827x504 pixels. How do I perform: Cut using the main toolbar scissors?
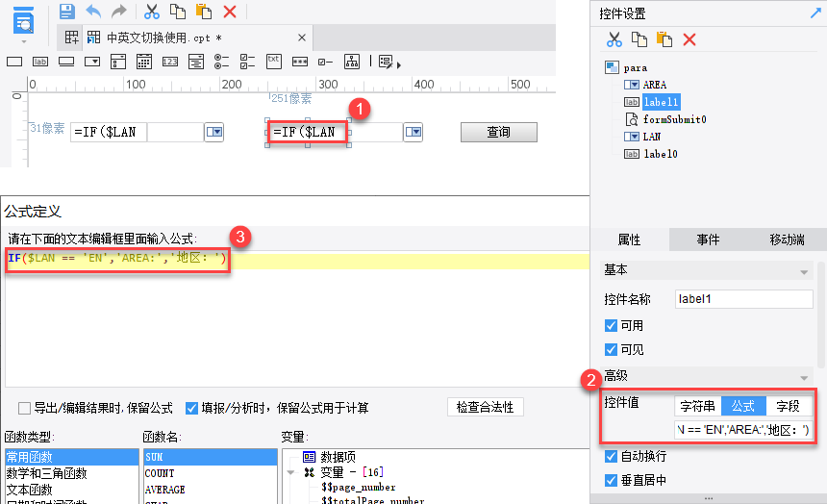152,12
